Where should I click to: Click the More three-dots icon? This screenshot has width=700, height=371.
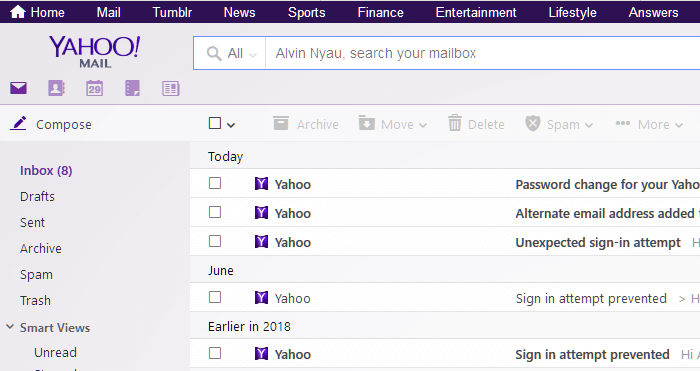623,123
